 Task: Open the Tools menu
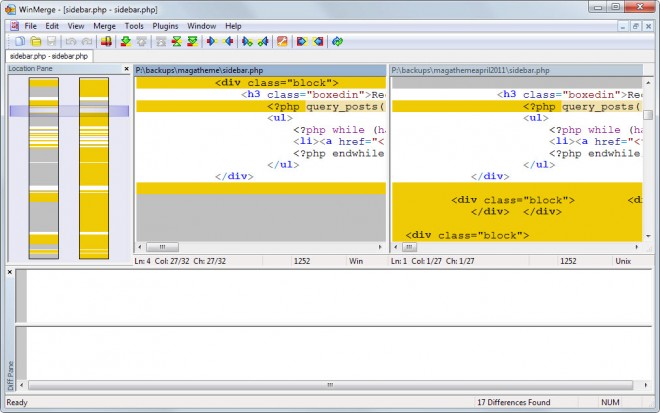pyautogui.click(x=134, y=25)
